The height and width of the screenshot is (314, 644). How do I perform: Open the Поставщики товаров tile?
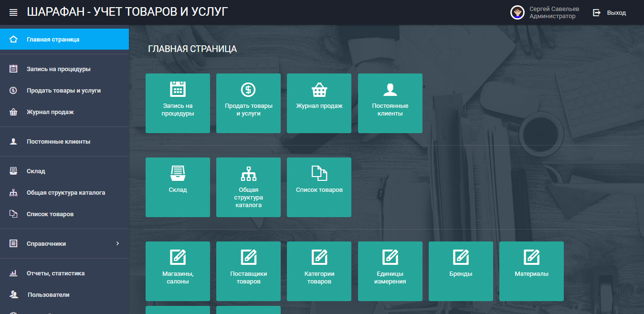tap(248, 271)
